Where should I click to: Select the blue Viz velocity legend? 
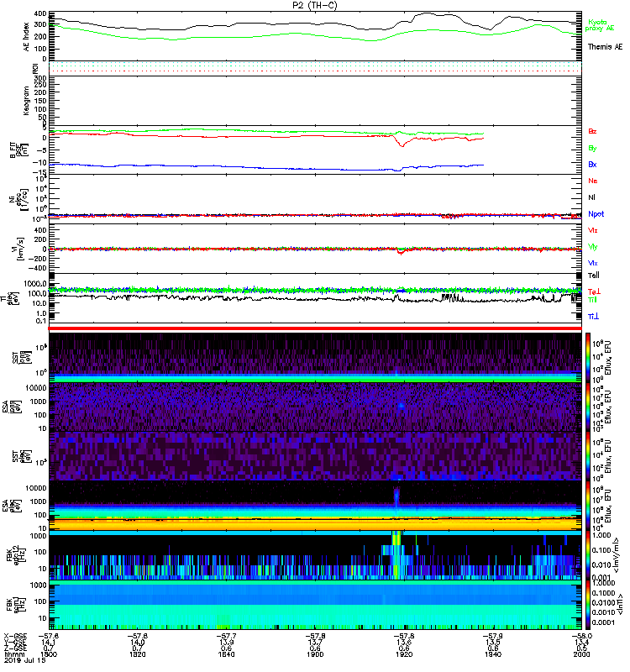[x=593, y=263]
